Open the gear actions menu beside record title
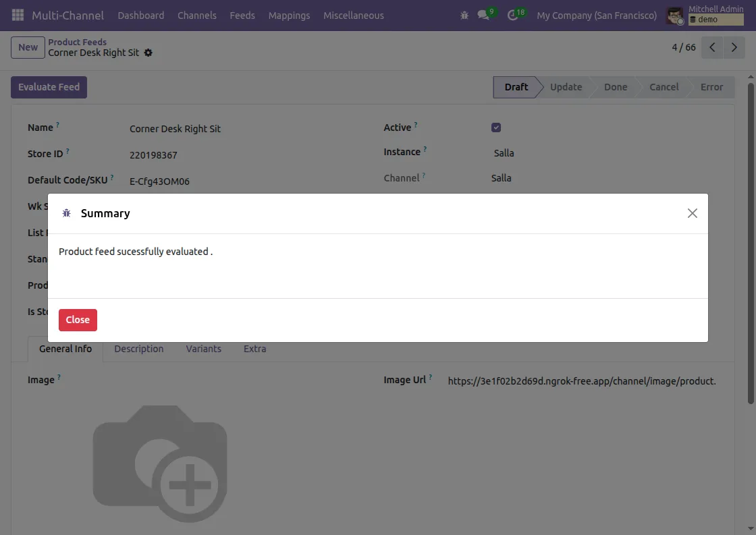The width and height of the screenshot is (756, 535). click(148, 53)
